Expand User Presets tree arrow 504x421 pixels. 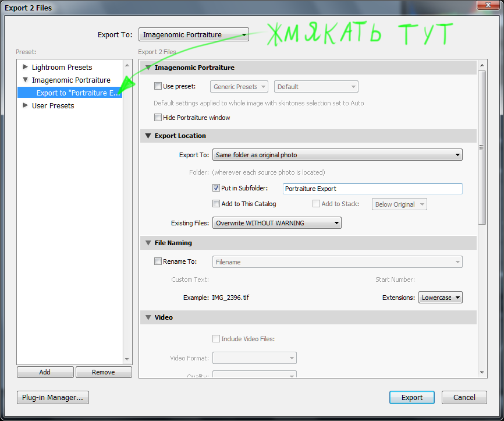pos(26,105)
